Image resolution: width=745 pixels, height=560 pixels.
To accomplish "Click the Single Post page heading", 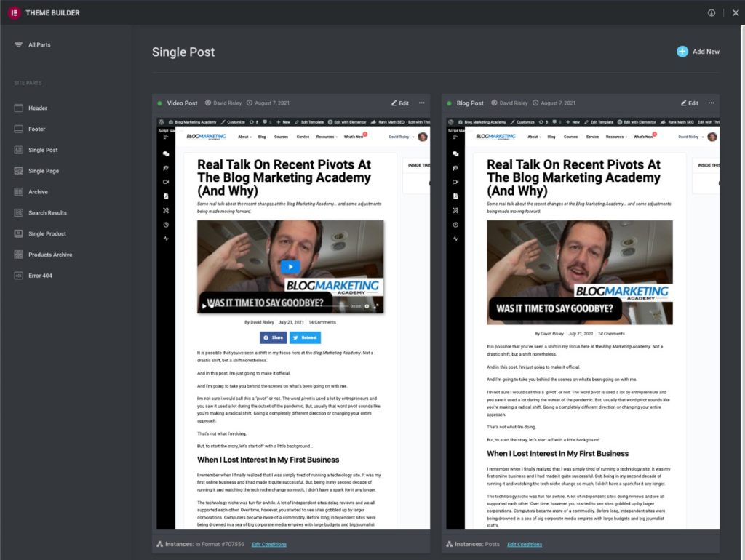I will coord(183,52).
